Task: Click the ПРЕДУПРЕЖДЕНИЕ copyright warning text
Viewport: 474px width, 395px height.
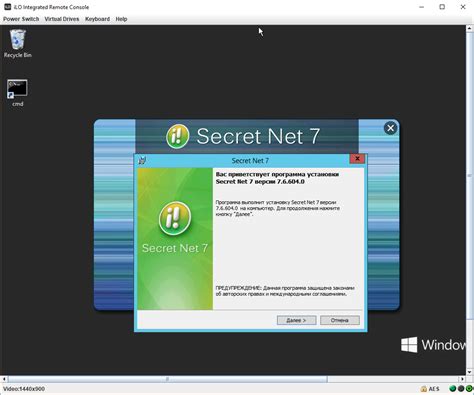Action: tap(285, 291)
